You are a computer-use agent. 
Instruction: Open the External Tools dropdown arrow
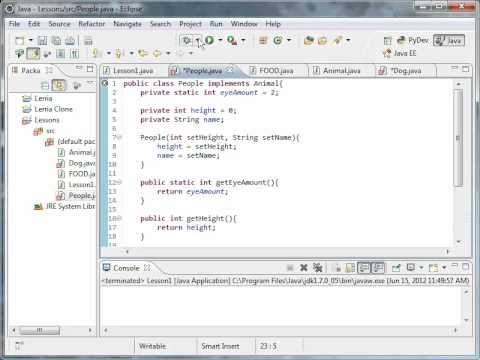[243, 40]
